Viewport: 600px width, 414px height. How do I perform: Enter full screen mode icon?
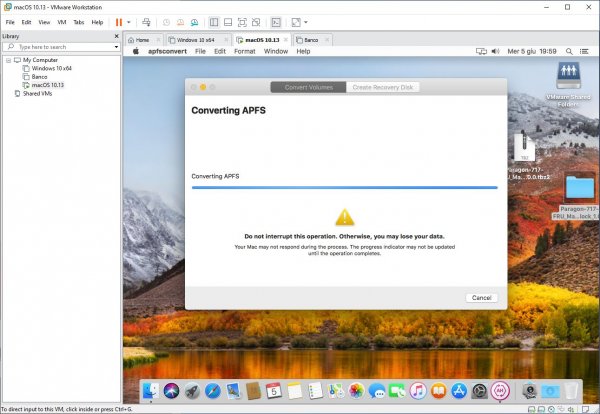tap(242, 22)
